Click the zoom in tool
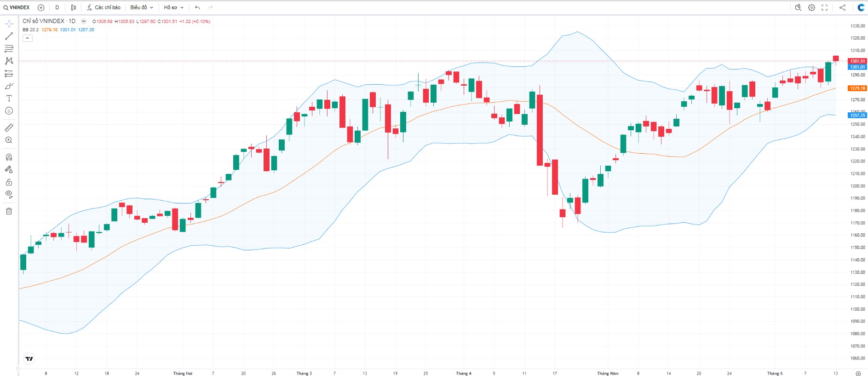This screenshot has width=868, height=376. tap(9, 140)
